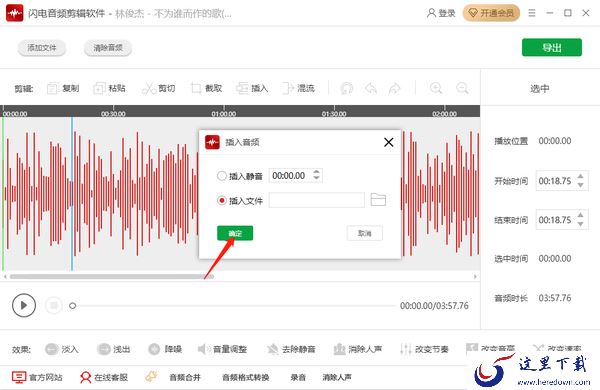This screenshot has height=390, width=600.
Task: Zoom in on the waveform
Action: coord(436,88)
